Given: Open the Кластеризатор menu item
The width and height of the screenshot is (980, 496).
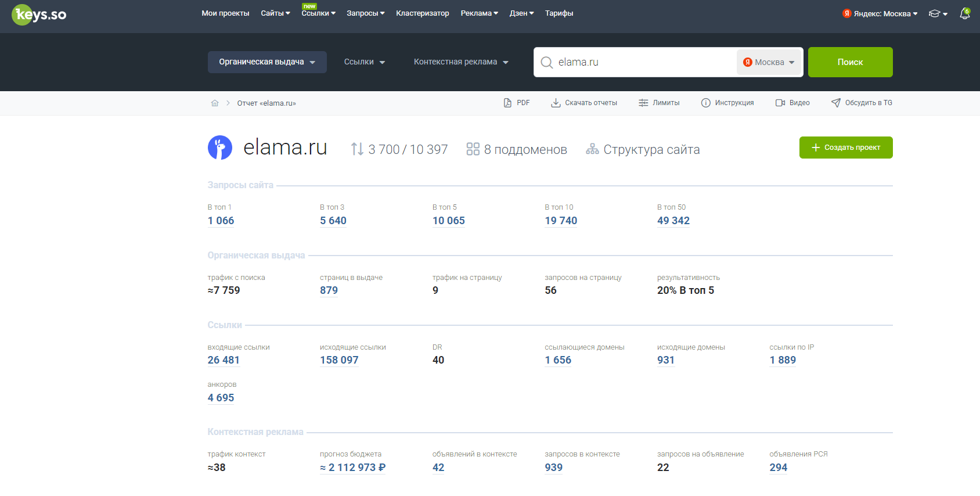Looking at the screenshot, I should click(x=423, y=13).
